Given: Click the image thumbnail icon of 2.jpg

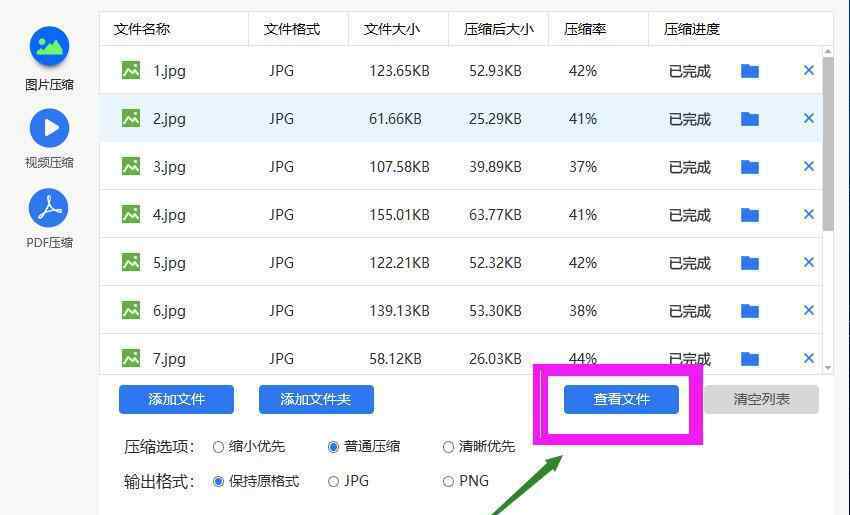Looking at the screenshot, I should [x=131, y=118].
